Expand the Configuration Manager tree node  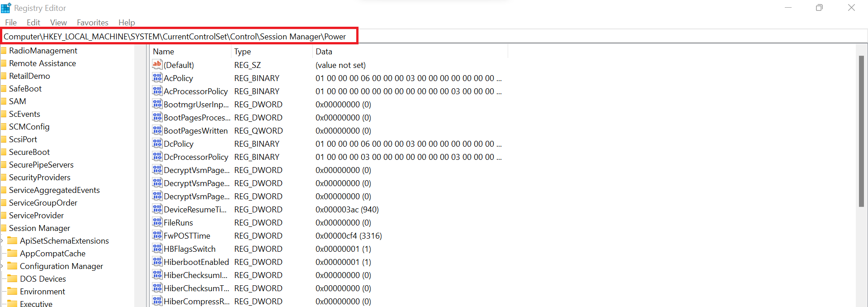click(2, 266)
